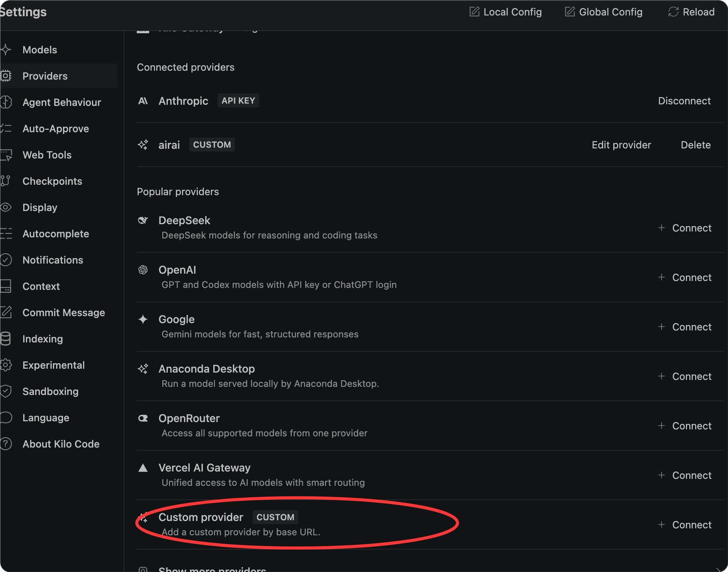Reload the settings
Screen dimensions: 728x572
[691, 12]
